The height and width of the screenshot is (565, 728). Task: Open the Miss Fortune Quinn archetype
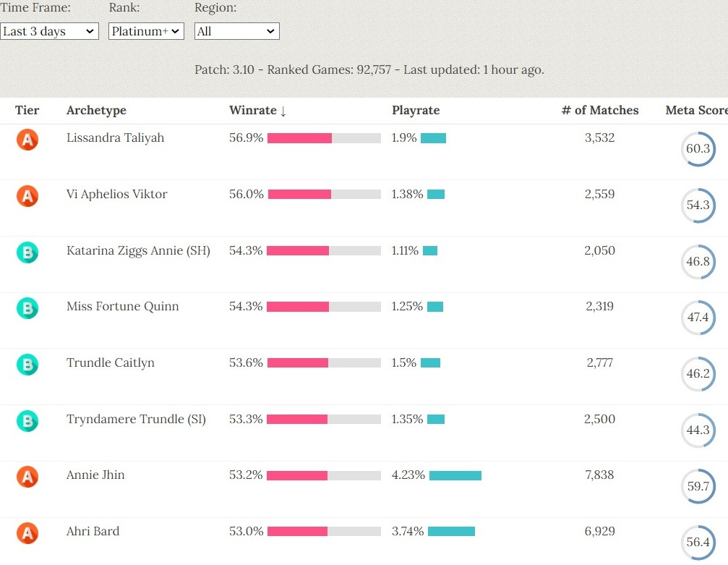[123, 306]
